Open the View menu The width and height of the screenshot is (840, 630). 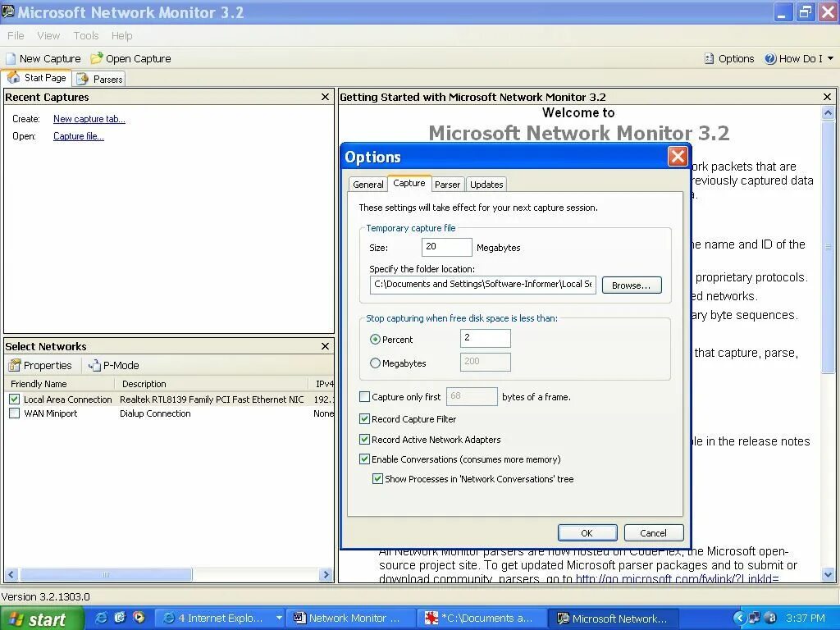click(48, 36)
